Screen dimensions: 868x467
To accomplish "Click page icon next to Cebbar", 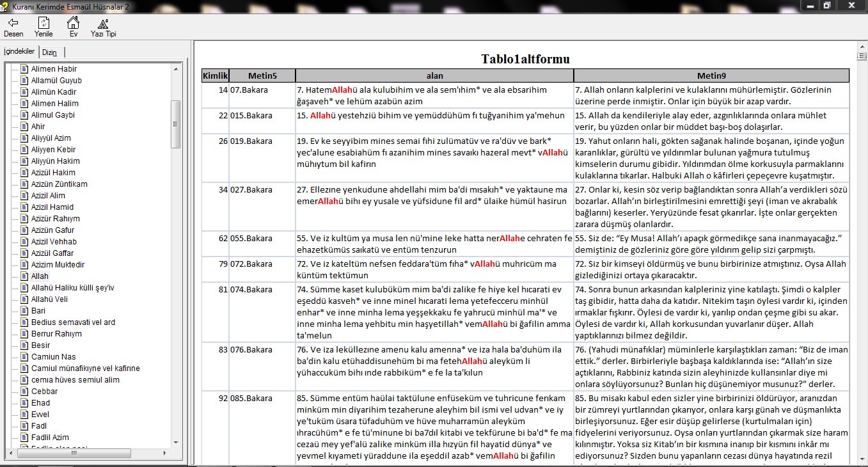I will pos(24,392).
